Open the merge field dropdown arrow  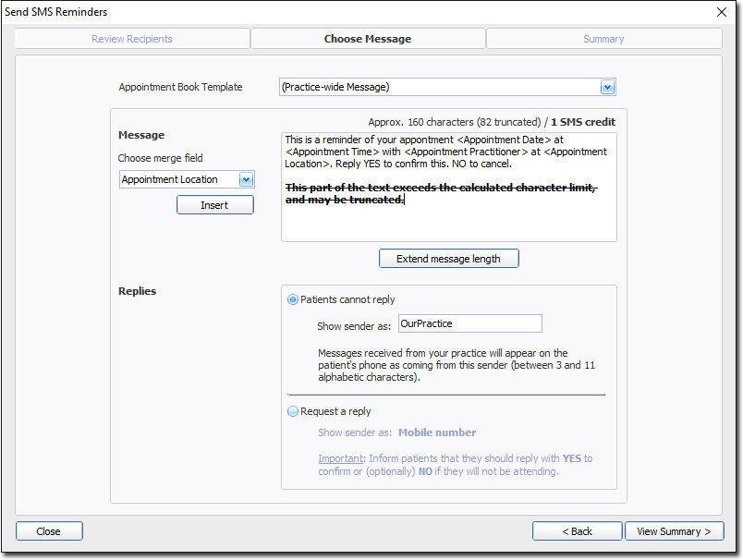(x=246, y=179)
